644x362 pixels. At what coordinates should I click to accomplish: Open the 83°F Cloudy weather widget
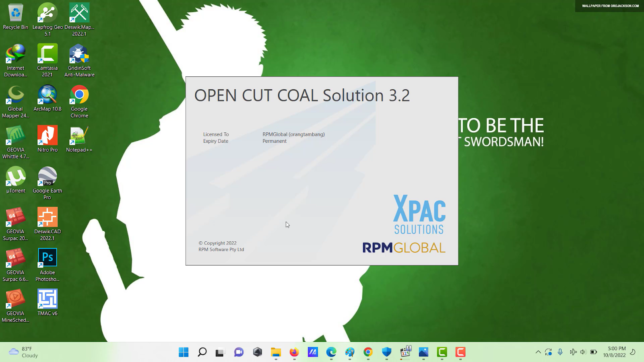pyautogui.click(x=23, y=352)
